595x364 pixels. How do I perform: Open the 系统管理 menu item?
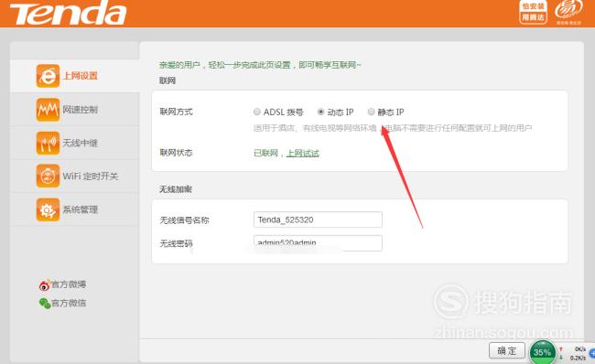pos(74,209)
